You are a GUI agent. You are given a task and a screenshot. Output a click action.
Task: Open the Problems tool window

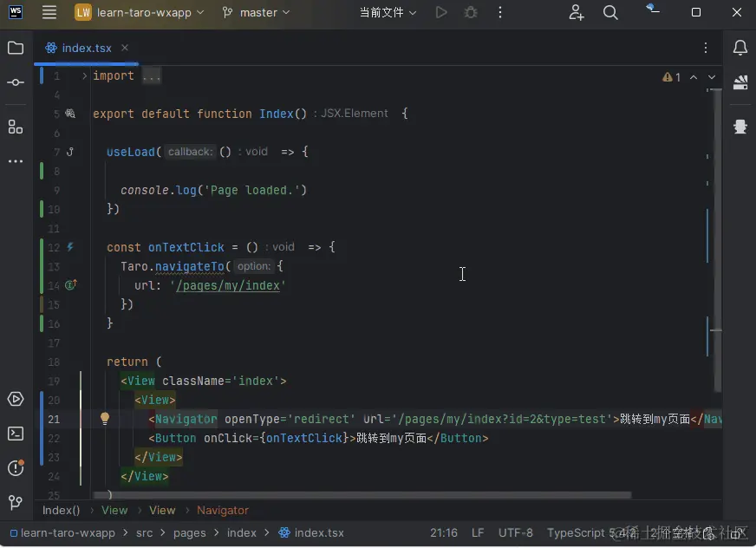pyautogui.click(x=16, y=467)
